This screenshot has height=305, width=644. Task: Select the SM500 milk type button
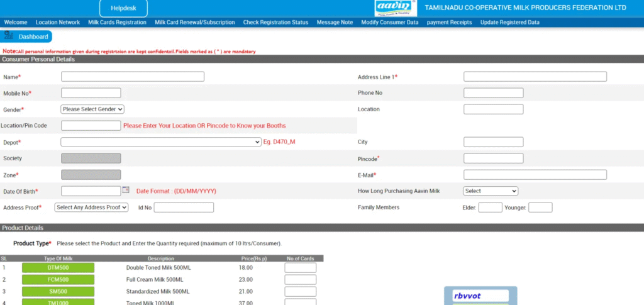pyautogui.click(x=58, y=291)
